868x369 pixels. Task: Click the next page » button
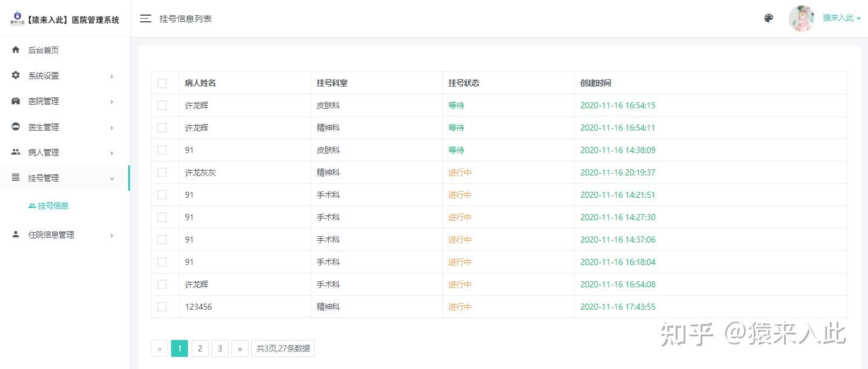pyautogui.click(x=240, y=348)
